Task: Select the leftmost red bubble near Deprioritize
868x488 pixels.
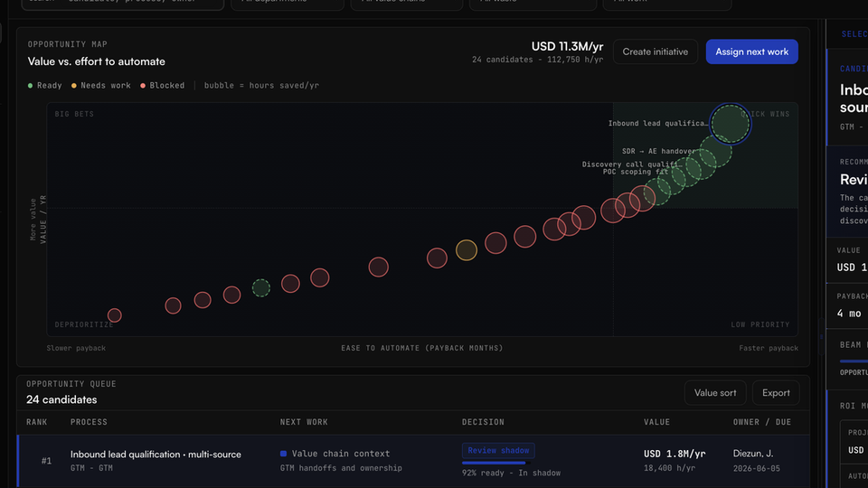Action: click(115, 315)
